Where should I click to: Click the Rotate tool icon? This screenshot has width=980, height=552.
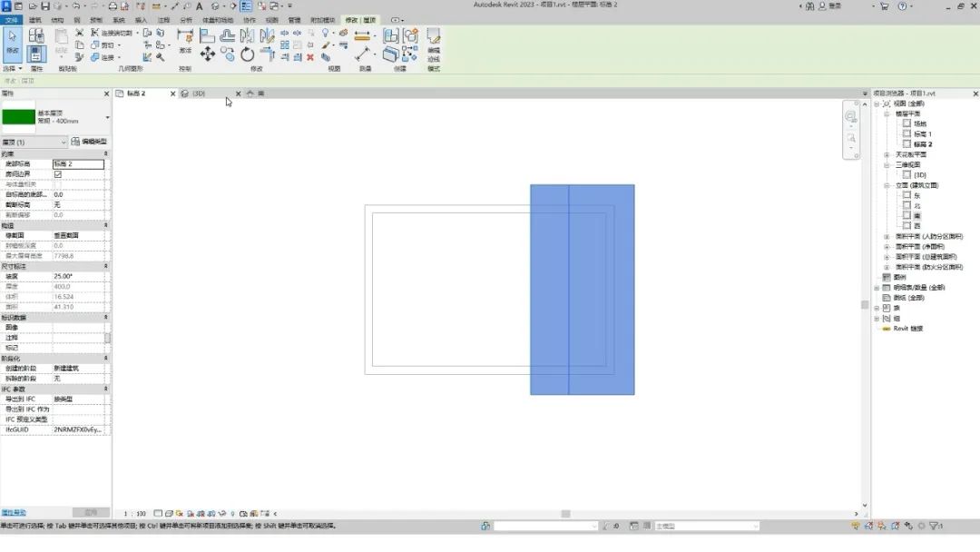point(247,54)
